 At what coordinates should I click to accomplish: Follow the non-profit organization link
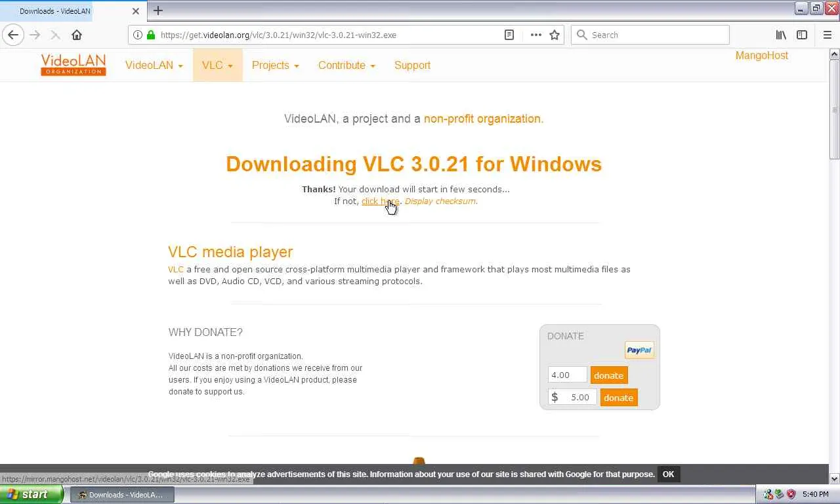(482, 119)
